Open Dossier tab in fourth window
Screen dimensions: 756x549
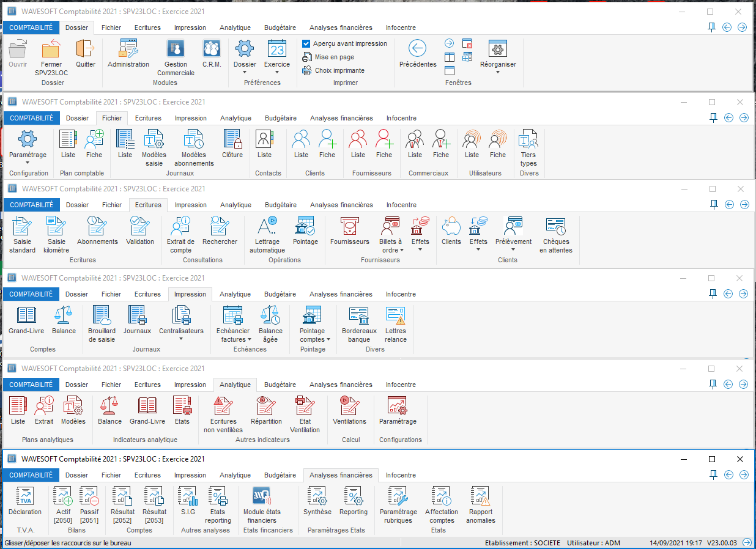pyautogui.click(x=77, y=294)
